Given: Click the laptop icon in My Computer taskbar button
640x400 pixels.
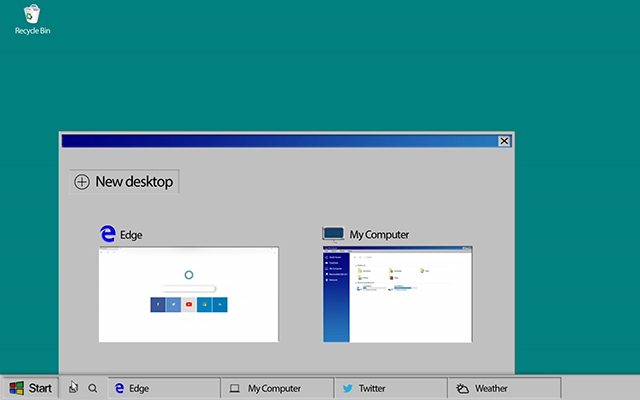Looking at the screenshot, I should 234,388.
